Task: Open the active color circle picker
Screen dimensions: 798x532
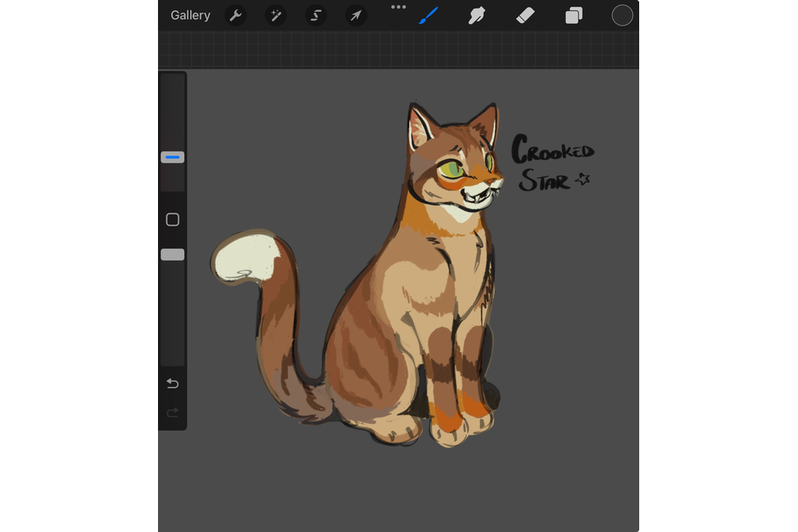Action: coord(622,16)
